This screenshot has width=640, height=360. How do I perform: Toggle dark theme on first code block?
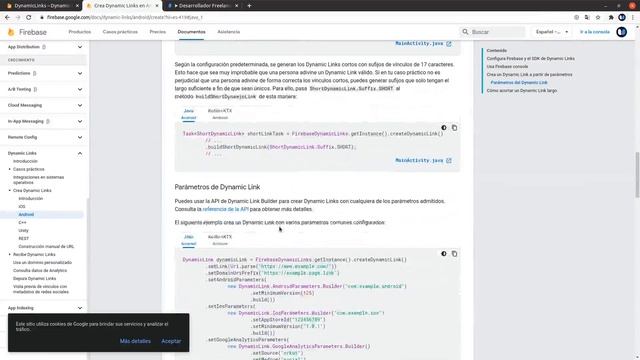[x=444, y=128]
